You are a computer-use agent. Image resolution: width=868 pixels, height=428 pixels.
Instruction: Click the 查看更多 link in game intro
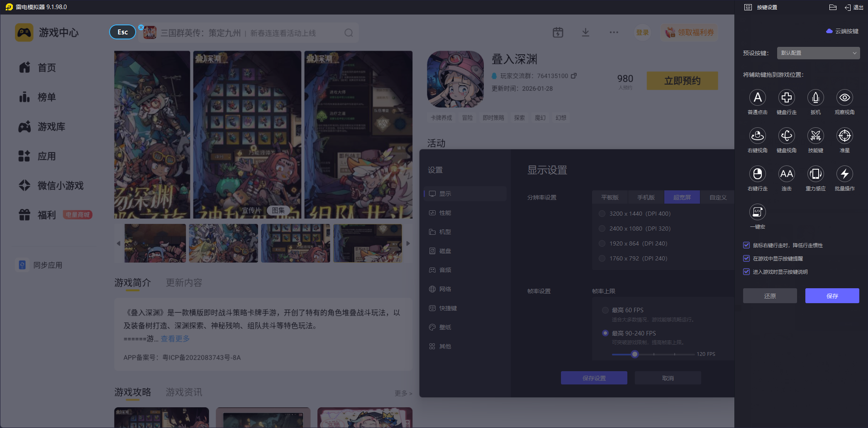pyautogui.click(x=175, y=339)
